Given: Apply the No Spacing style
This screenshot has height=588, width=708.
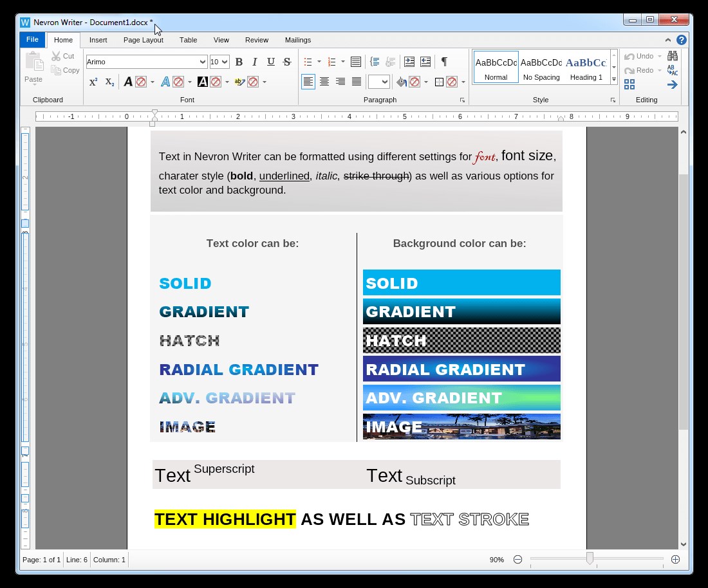Looking at the screenshot, I should tap(541, 68).
